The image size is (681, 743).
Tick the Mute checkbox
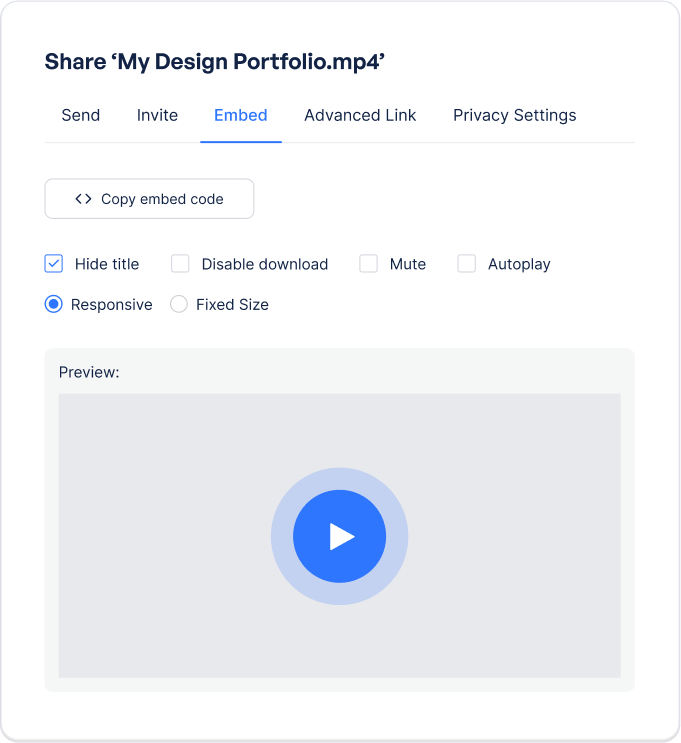(x=369, y=264)
